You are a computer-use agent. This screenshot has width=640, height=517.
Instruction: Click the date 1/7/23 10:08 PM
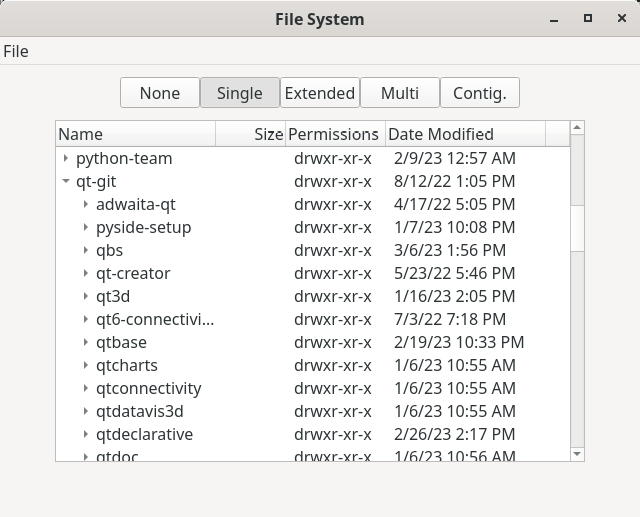click(x=454, y=227)
